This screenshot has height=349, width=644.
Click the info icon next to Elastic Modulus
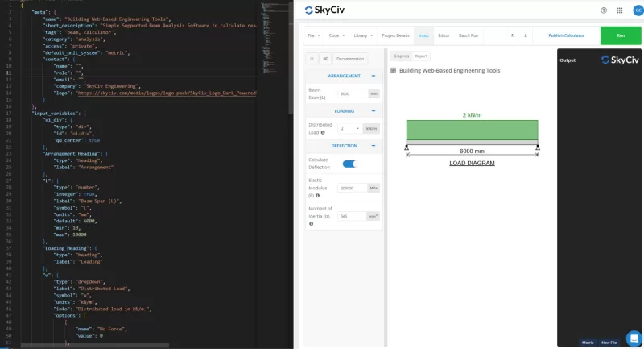pyautogui.click(x=317, y=196)
